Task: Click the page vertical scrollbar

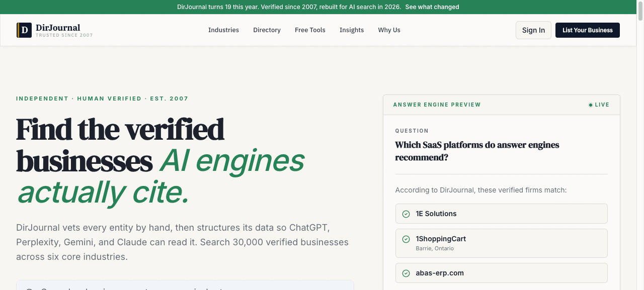Action: pyautogui.click(x=640, y=145)
